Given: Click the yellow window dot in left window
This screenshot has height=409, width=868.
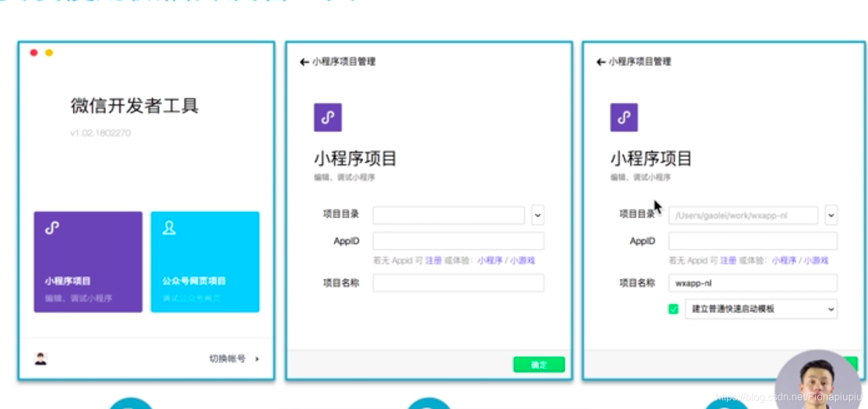Looking at the screenshot, I should (49, 52).
